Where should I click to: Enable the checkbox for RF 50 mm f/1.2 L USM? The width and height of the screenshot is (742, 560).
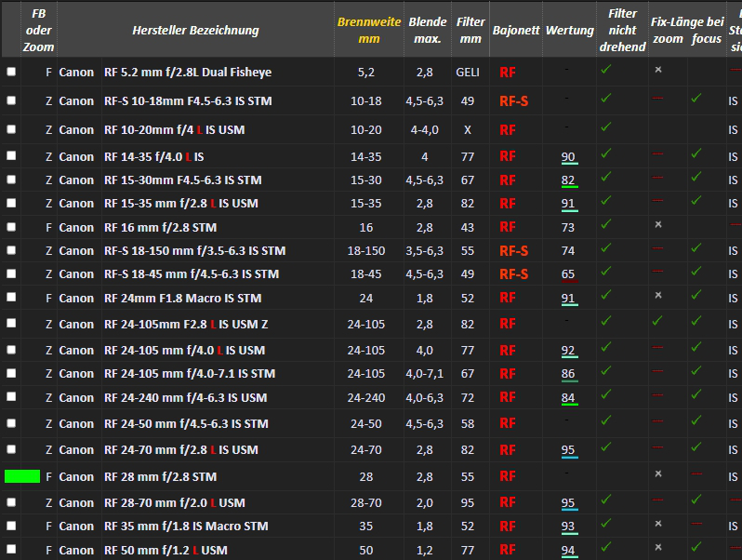point(11,550)
